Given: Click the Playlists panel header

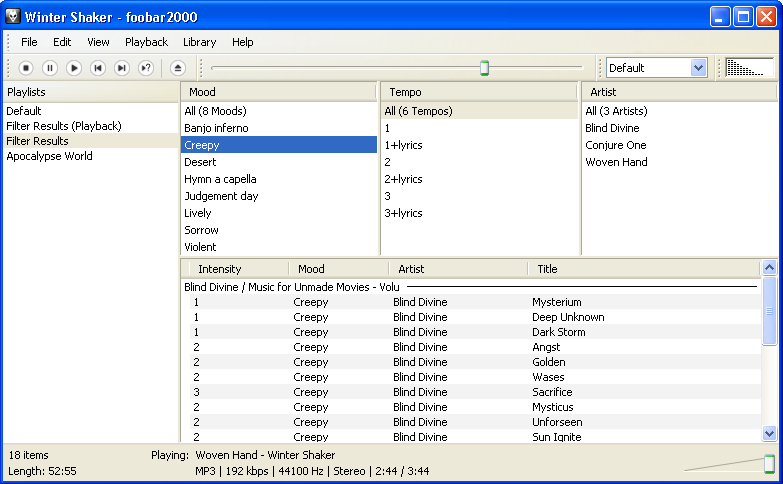Looking at the screenshot, I should (90, 92).
